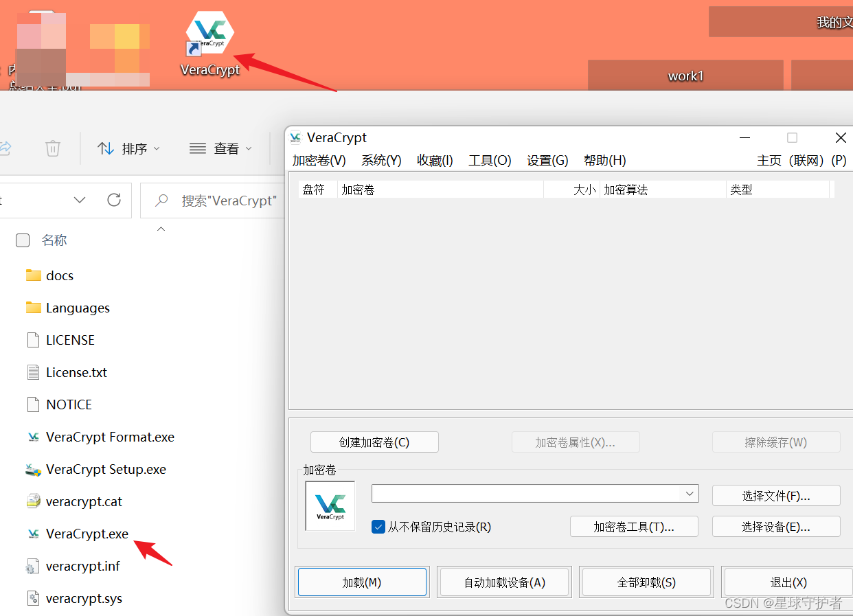Image resolution: width=853 pixels, height=616 pixels.
Task: Click the 退出(X) button
Action: point(788,582)
